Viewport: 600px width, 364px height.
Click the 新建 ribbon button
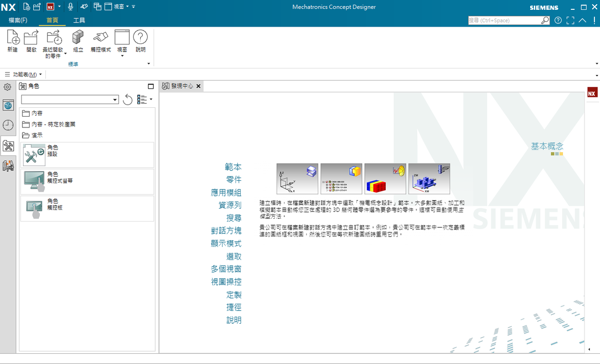13,41
